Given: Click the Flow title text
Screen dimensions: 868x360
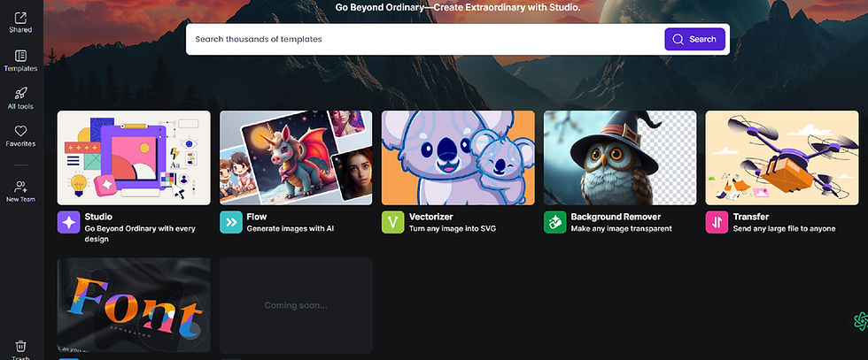Looking at the screenshot, I should tap(257, 217).
